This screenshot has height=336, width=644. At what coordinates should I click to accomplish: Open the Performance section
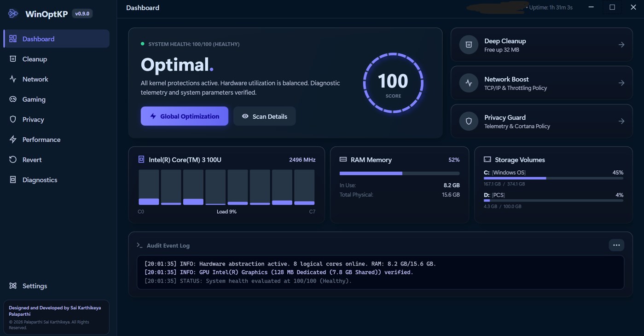pyautogui.click(x=57, y=139)
